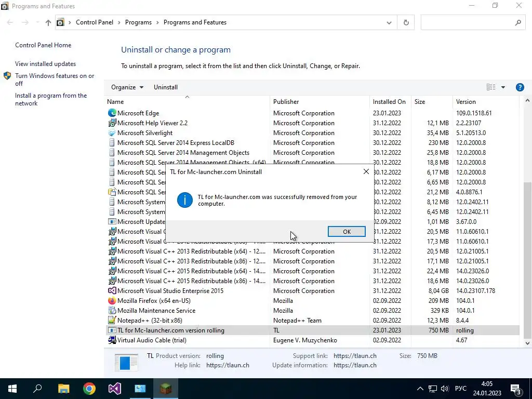The width and height of the screenshot is (532, 399).
Task: Click the change view icon
Action: pyautogui.click(x=491, y=87)
